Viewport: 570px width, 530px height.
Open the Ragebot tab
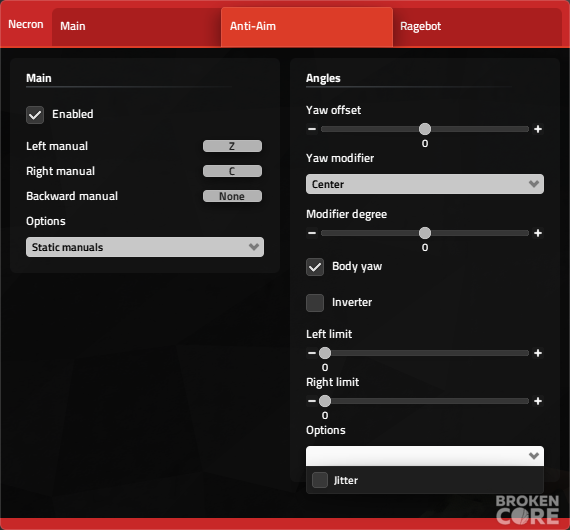(477, 27)
